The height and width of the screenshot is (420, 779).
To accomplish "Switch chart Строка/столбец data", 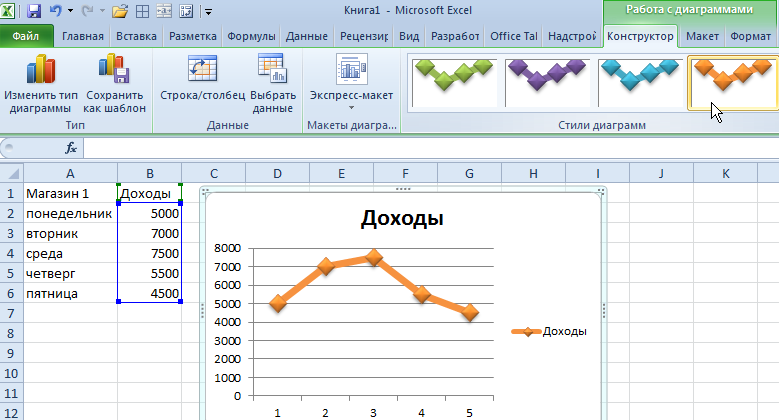I will 203,72.
